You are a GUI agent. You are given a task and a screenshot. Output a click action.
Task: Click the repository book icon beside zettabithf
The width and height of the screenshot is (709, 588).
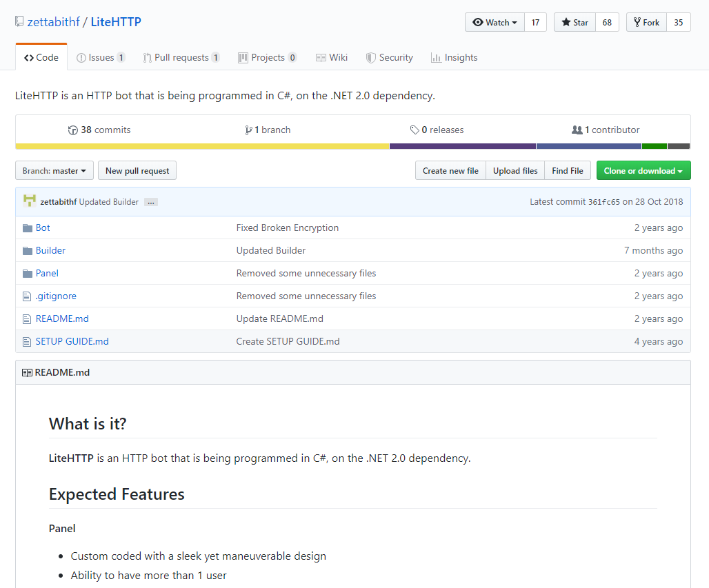pyautogui.click(x=19, y=21)
